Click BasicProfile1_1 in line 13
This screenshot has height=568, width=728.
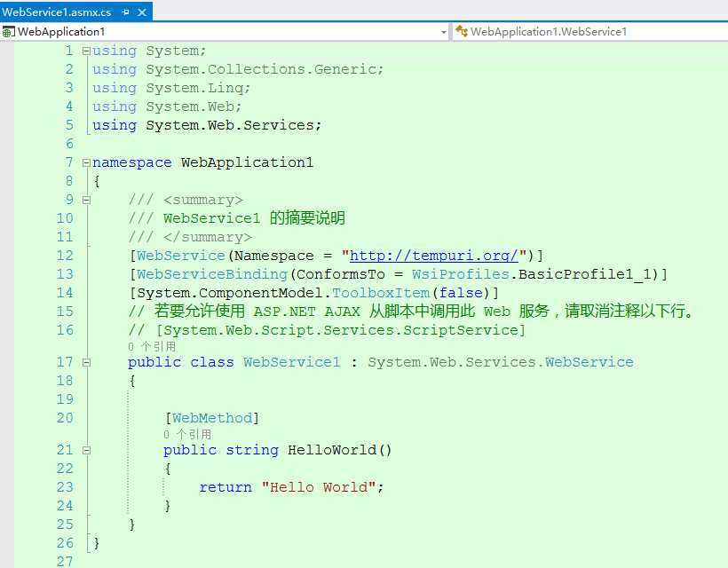point(585,274)
